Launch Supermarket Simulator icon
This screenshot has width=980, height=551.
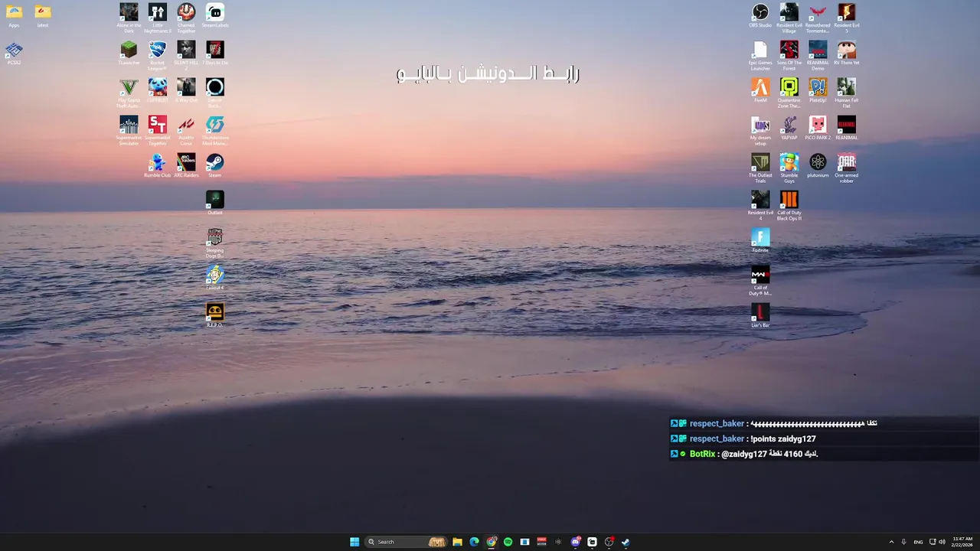tap(129, 130)
